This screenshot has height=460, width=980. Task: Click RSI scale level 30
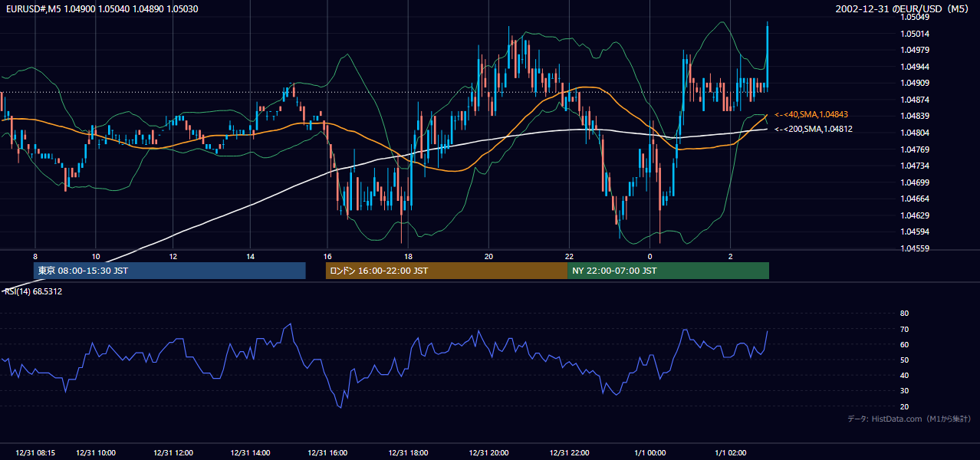(x=904, y=391)
